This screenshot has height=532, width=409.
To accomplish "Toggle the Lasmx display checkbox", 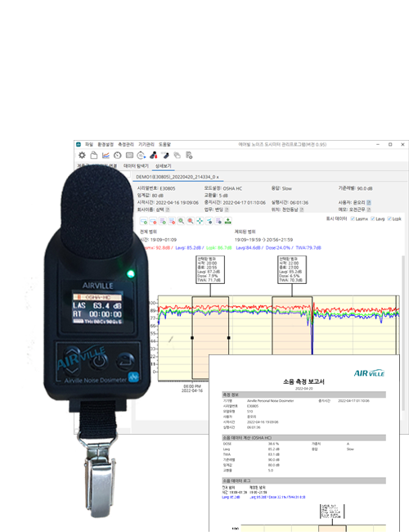I will pyautogui.click(x=353, y=219).
